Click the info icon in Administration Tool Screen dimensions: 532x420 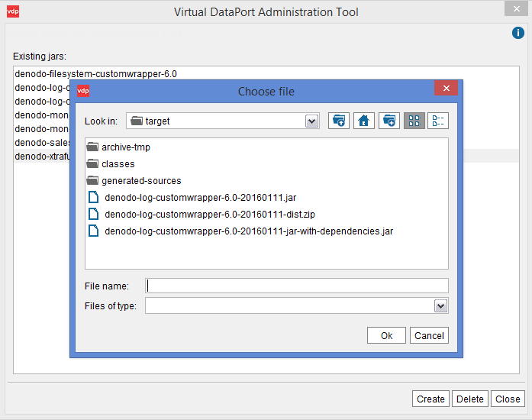tap(518, 33)
